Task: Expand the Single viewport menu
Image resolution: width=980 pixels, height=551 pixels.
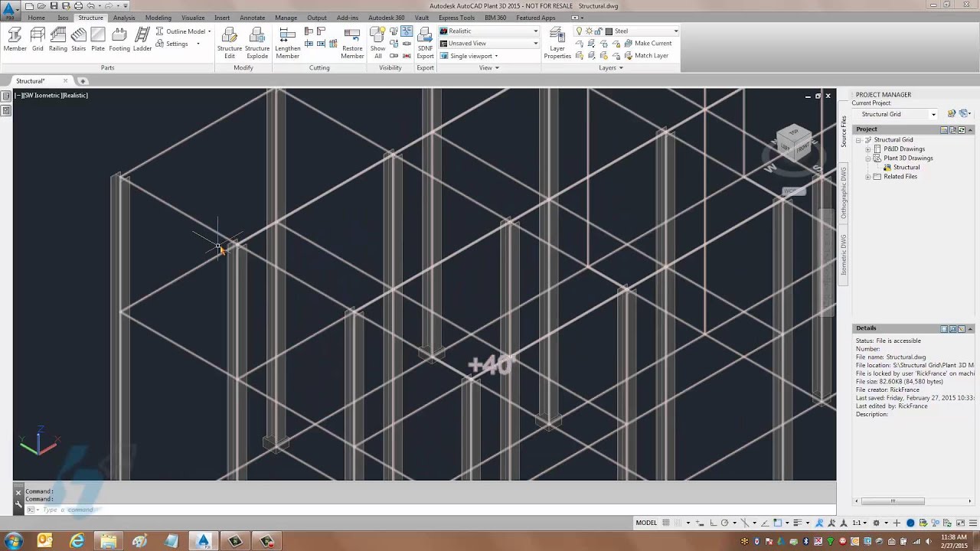Action: click(469, 56)
